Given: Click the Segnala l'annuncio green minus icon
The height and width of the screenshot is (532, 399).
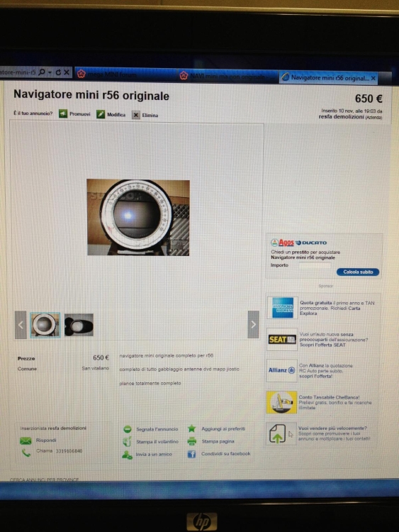Looking at the screenshot, I should coord(128,429).
